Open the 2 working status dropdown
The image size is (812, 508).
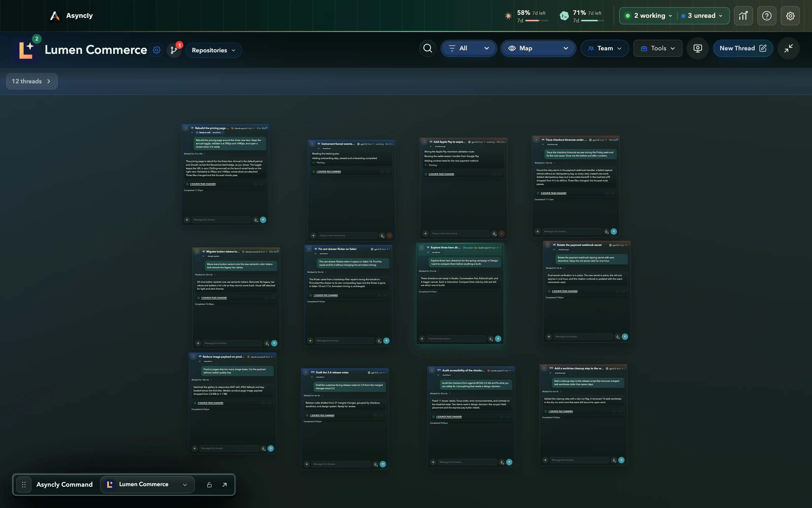click(649, 16)
